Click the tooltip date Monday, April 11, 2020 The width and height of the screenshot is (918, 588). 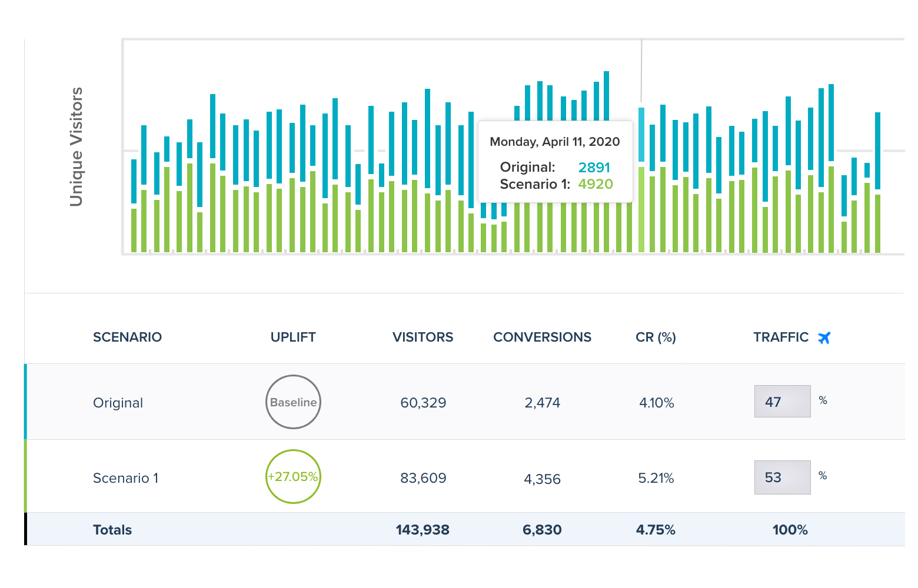pyautogui.click(x=555, y=142)
